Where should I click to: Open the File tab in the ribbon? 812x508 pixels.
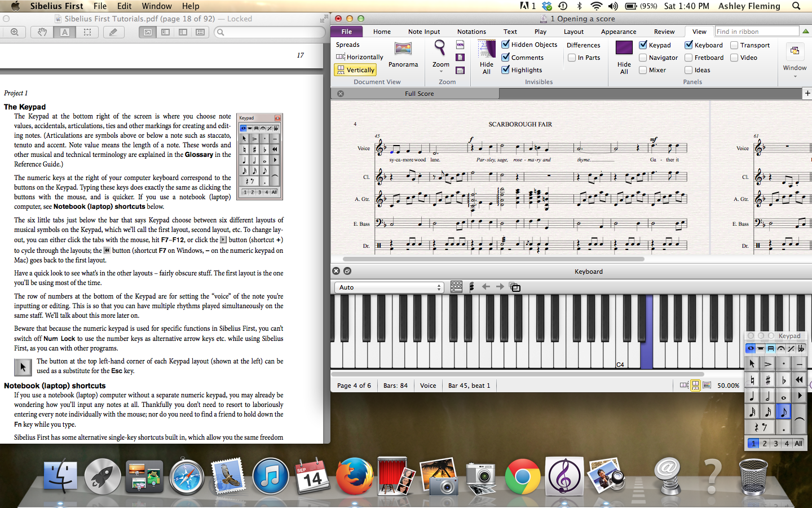347,32
